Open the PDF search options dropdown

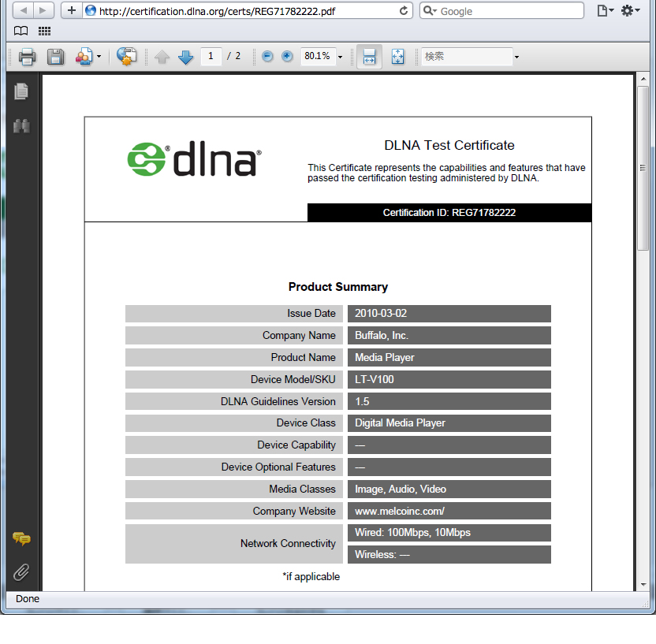tap(516, 57)
